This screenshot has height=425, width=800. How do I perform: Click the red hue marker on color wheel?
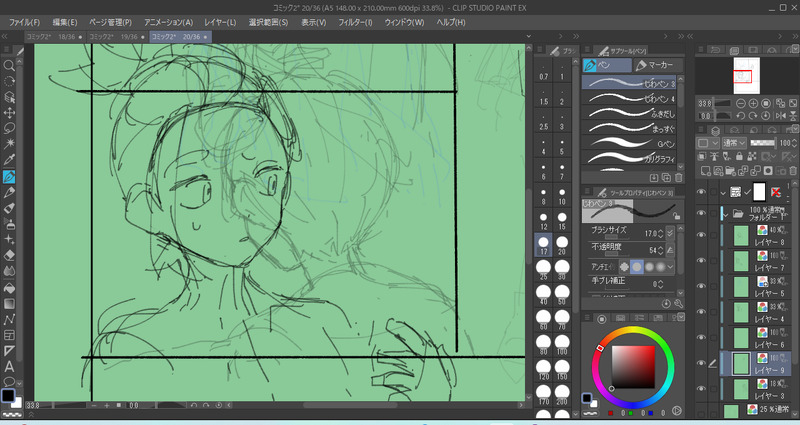pos(601,348)
